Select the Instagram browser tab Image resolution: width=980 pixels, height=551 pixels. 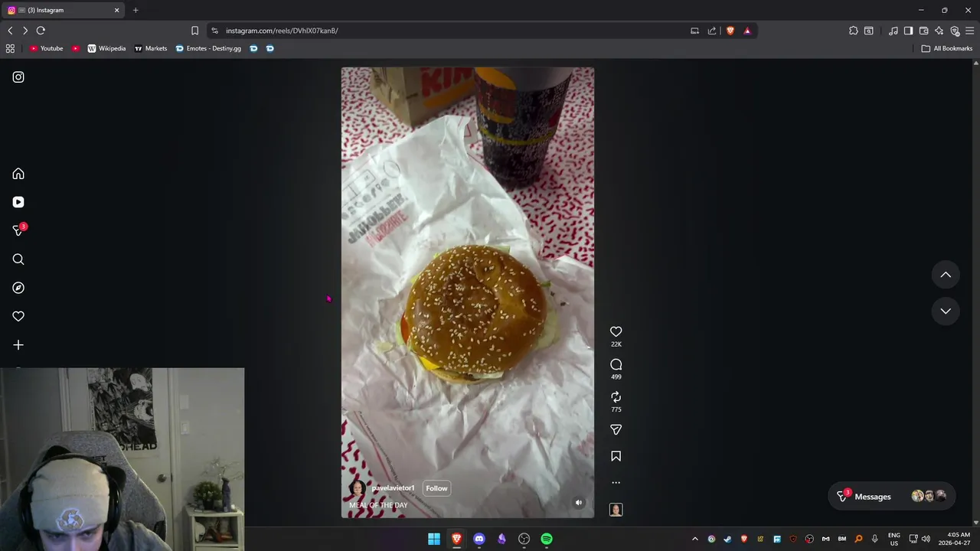click(64, 10)
